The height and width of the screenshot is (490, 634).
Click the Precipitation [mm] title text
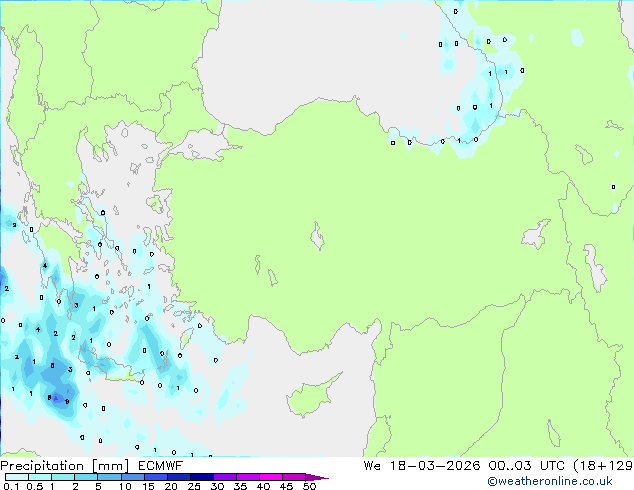[x=64, y=466]
